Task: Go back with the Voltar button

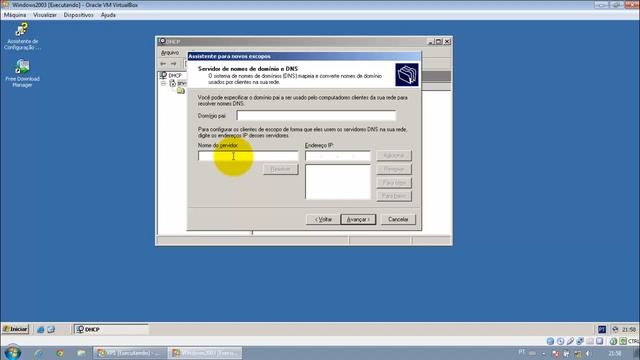Action: click(323, 219)
